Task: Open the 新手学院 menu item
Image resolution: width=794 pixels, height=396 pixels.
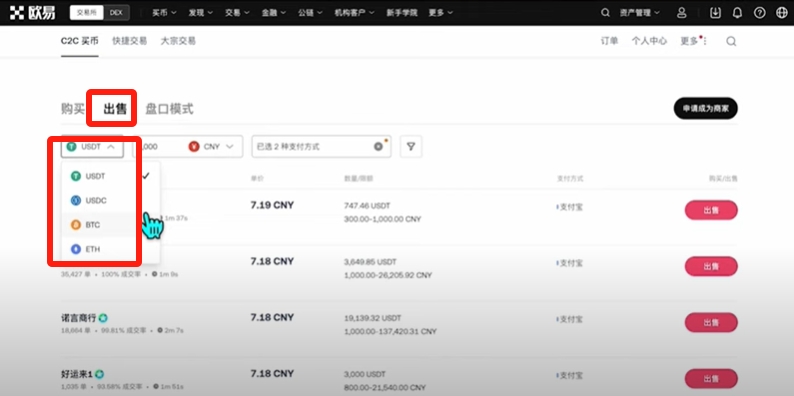Action: (x=402, y=13)
